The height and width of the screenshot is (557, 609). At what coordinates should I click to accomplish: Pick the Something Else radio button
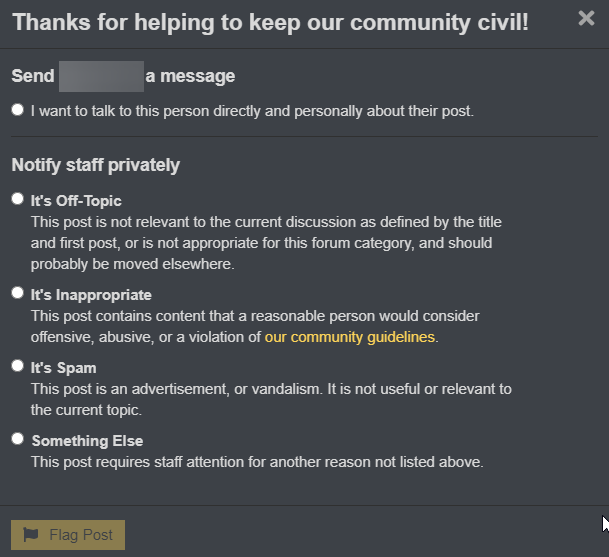click(x=17, y=439)
